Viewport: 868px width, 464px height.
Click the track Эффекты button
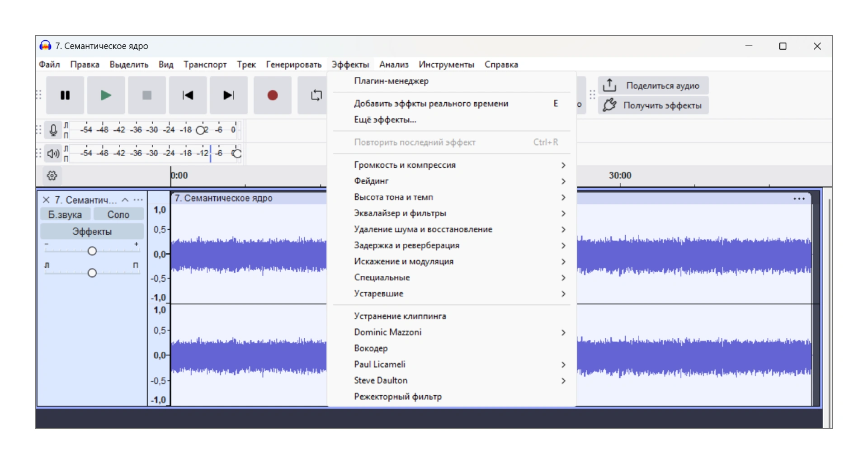[x=92, y=232]
